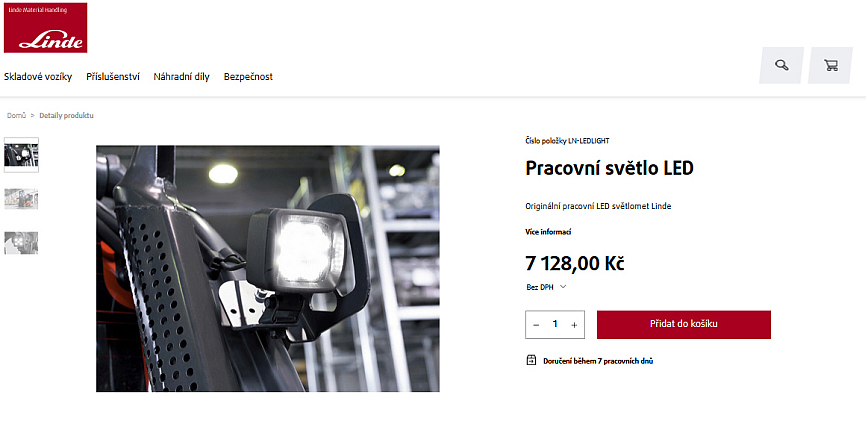Decrease quantity with minus button
866x427 pixels.
click(x=536, y=325)
